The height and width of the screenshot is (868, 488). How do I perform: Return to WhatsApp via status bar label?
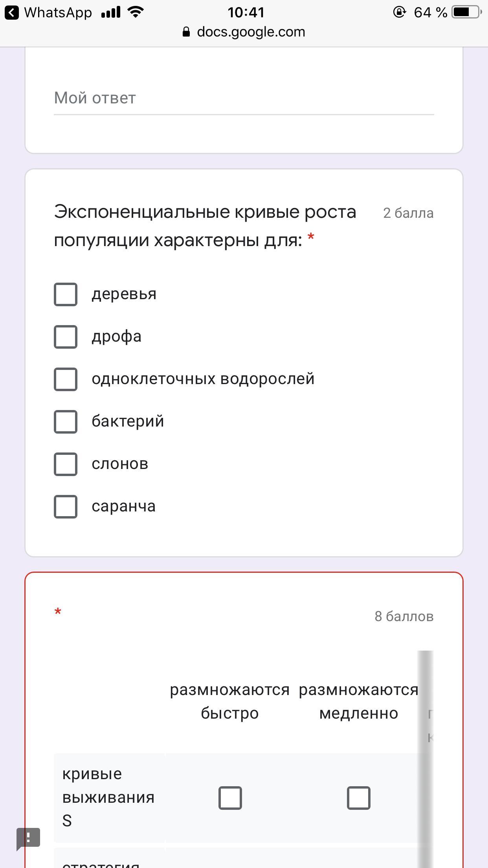coord(58,13)
